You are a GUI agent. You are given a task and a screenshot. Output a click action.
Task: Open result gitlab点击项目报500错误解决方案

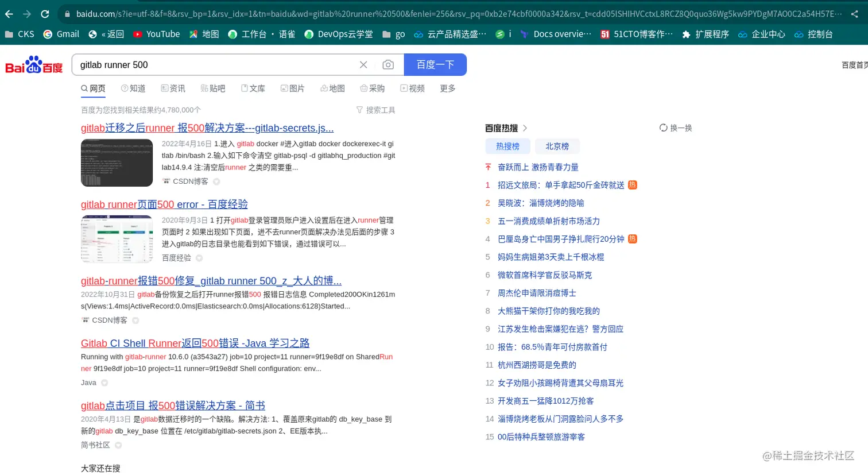[x=173, y=406]
